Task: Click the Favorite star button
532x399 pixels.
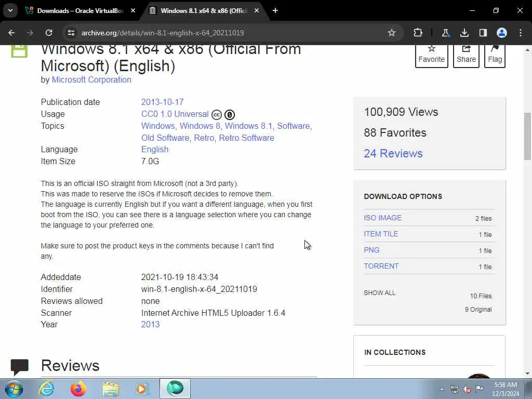Action: tap(432, 55)
